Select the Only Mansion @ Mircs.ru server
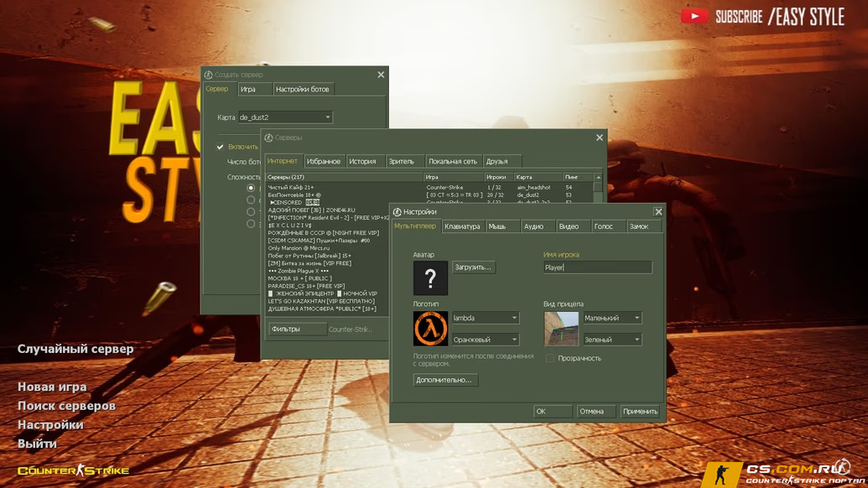868x488 pixels. coord(328,248)
